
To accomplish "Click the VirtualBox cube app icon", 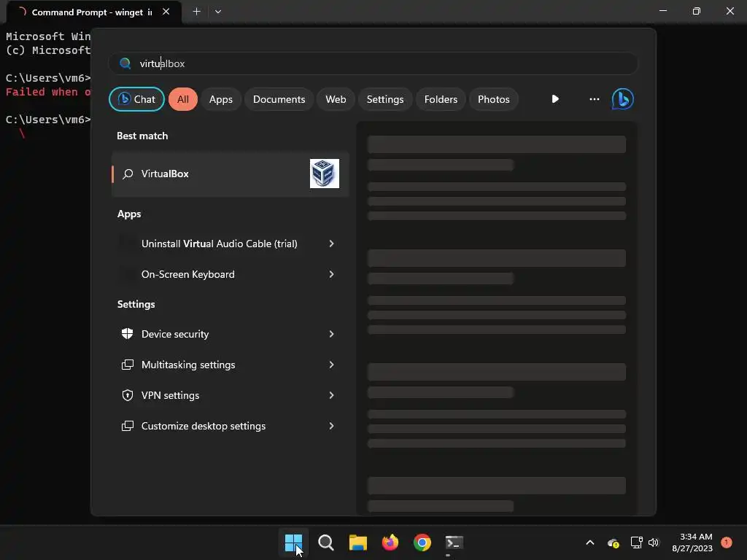I will pyautogui.click(x=325, y=174).
